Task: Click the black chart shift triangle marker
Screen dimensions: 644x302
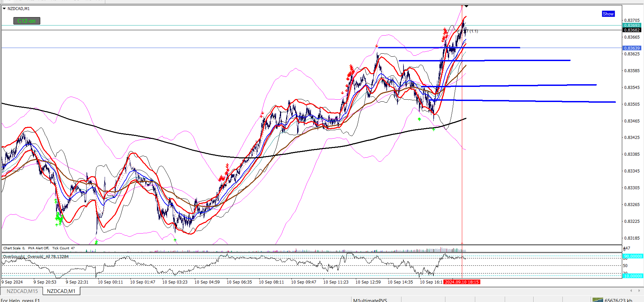Action: [466, 6]
